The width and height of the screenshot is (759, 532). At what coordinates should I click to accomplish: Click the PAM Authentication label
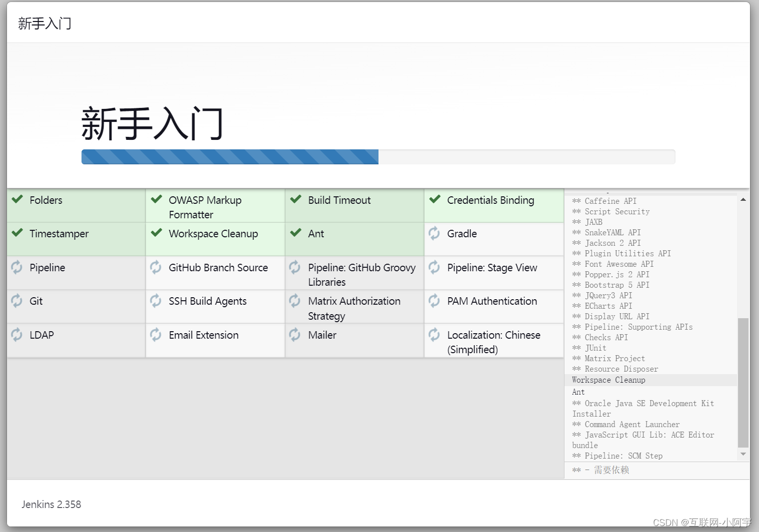tap(492, 301)
